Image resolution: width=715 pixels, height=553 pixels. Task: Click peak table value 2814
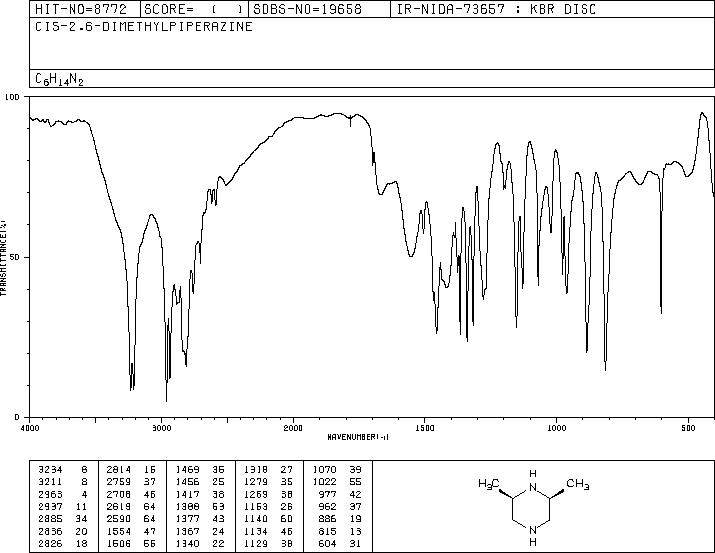(x=119, y=470)
